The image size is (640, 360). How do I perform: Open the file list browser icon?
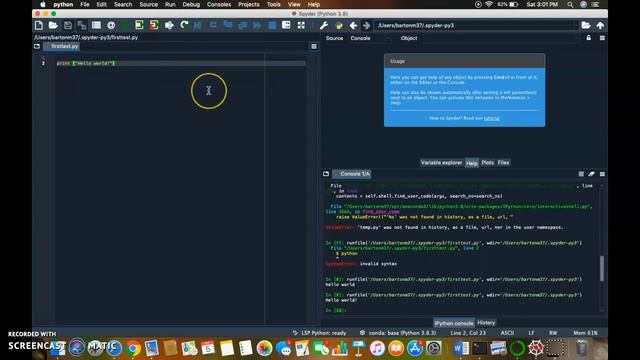96,25
